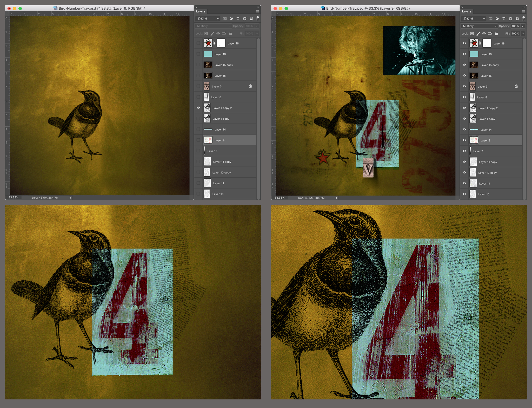The width and height of the screenshot is (532, 408).
Task: Select the Layer 14 thumbnail in the right Layers panel
Action: tap(474, 129)
